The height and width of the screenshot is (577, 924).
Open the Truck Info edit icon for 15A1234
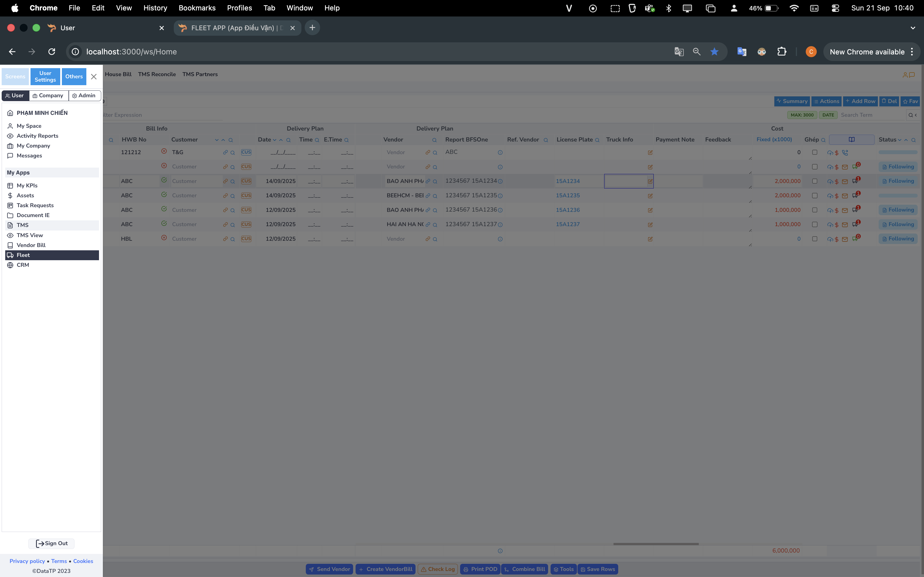click(x=650, y=181)
